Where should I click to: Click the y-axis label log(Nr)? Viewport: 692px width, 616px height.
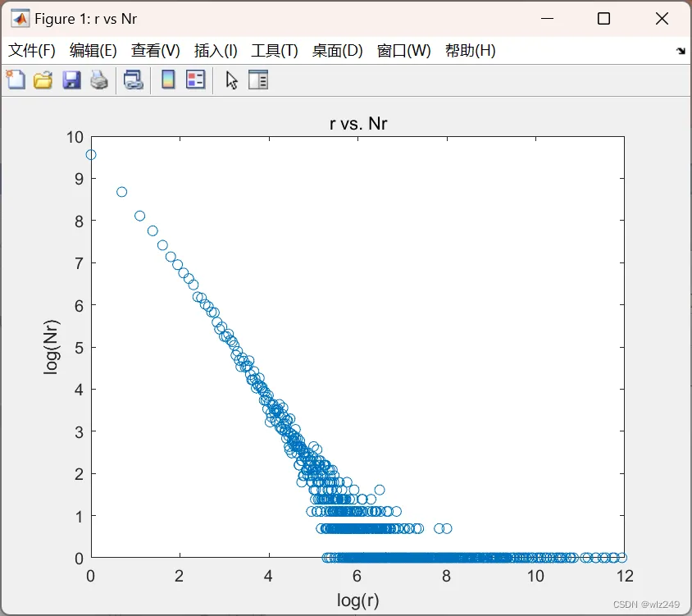(51, 347)
